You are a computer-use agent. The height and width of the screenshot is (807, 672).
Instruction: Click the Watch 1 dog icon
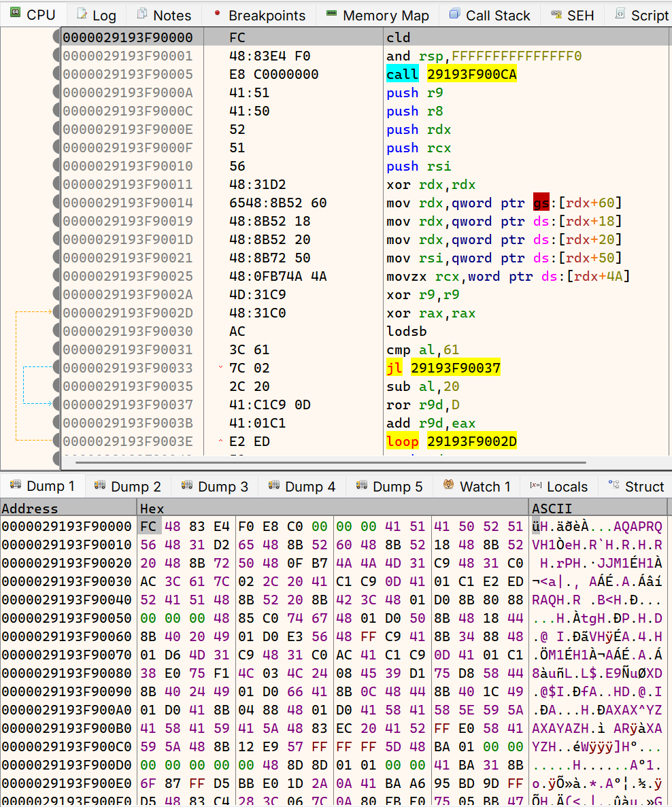coord(448,484)
